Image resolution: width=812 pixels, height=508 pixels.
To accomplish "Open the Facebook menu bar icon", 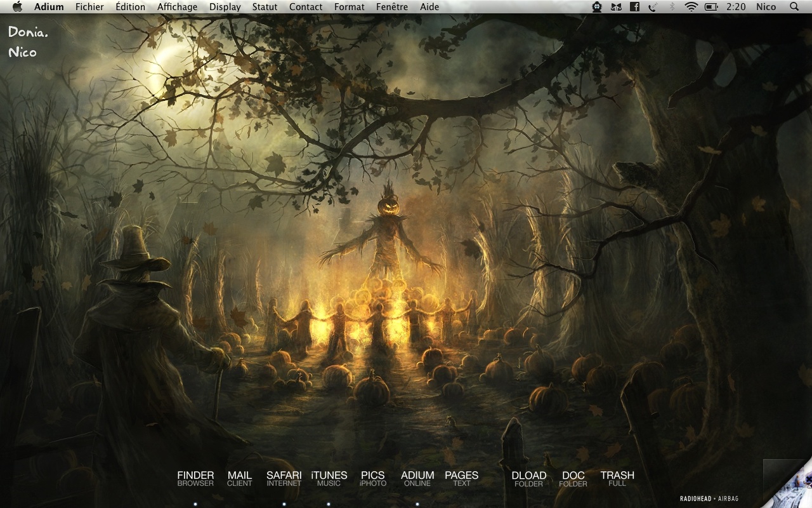I will pos(634,7).
